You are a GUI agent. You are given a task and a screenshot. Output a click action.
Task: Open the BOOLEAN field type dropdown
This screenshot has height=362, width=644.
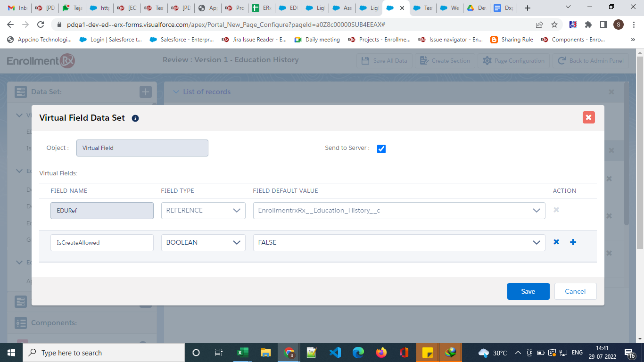203,243
